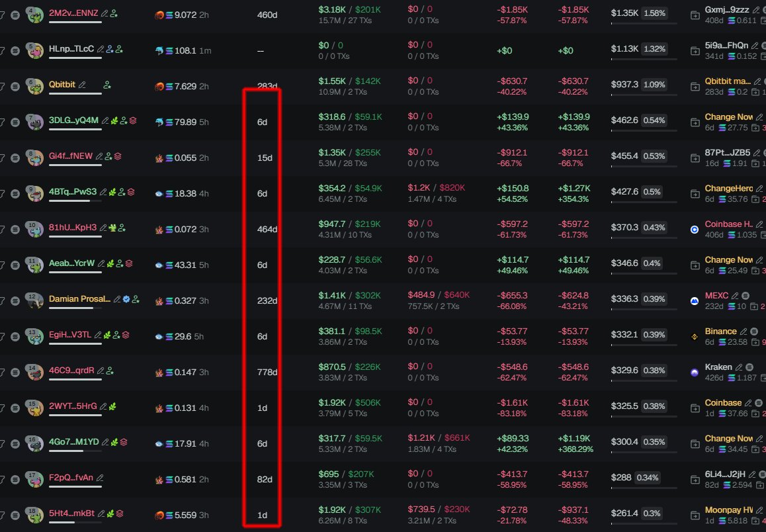The width and height of the screenshot is (766, 532).
Task: Click the frog icon next to 81hU...KpH3
Action: pyautogui.click(x=112, y=228)
